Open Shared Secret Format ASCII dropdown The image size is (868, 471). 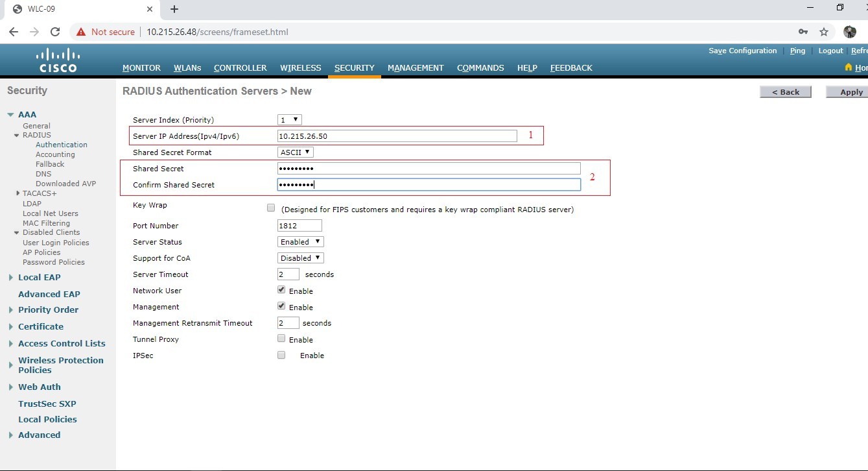point(296,152)
